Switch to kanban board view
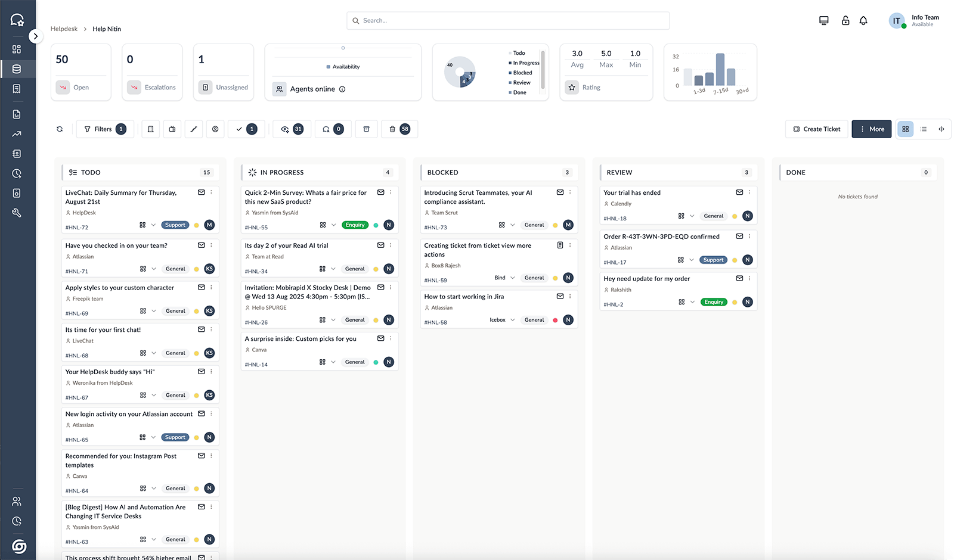 (x=905, y=129)
